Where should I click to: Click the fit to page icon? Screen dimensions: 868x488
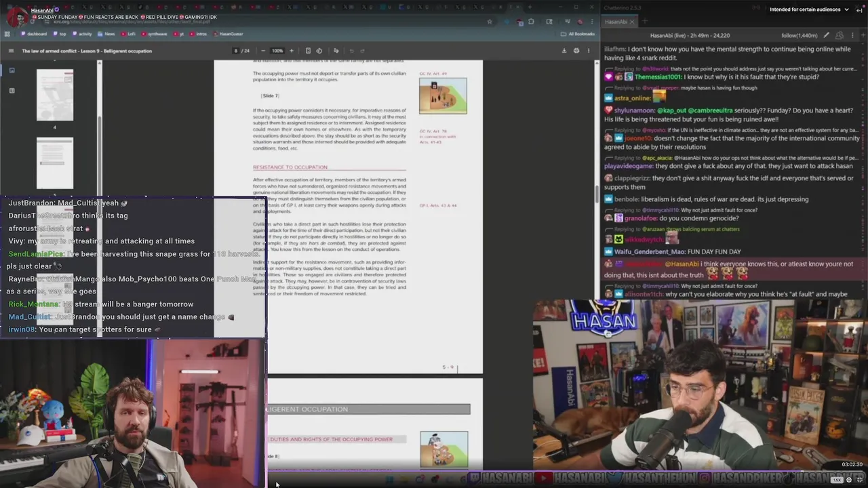[x=308, y=51]
